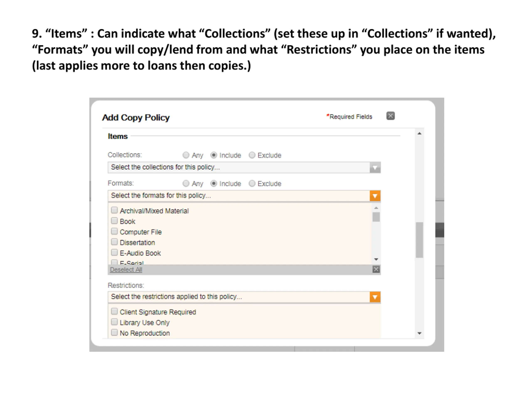Enable Library Use Only restriction
532x399 pixels.
[x=114, y=322]
